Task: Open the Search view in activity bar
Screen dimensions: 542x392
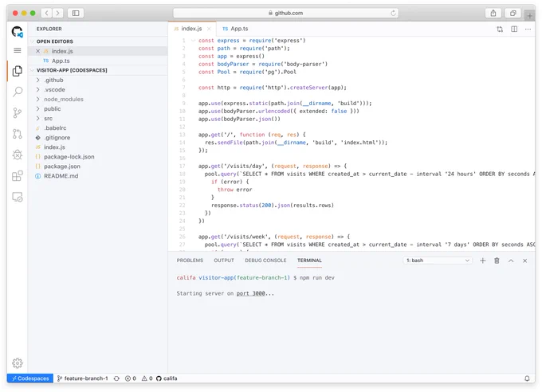Action: [18, 92]
